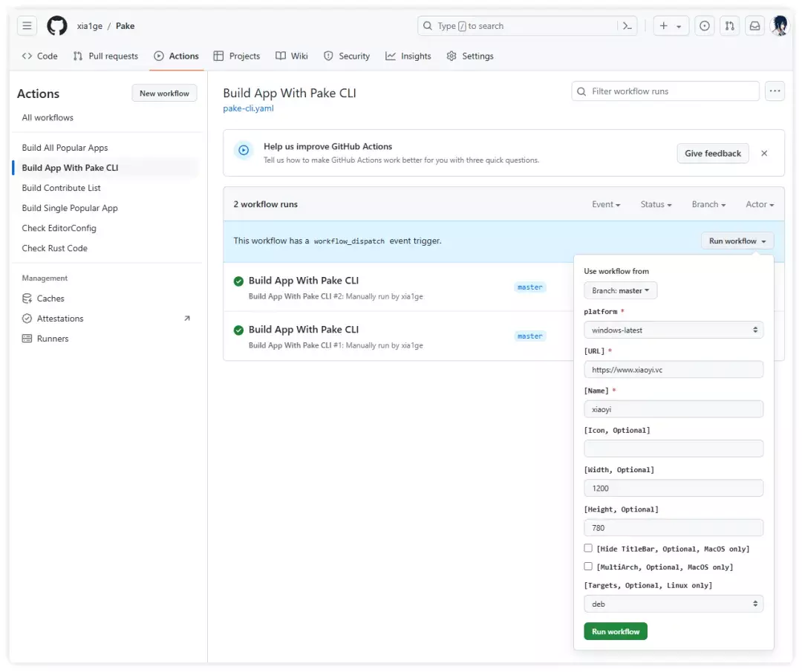Switch to the Pull requests tab
The image size is (802, 672).
pyautogui.click(x=105, y=56)
